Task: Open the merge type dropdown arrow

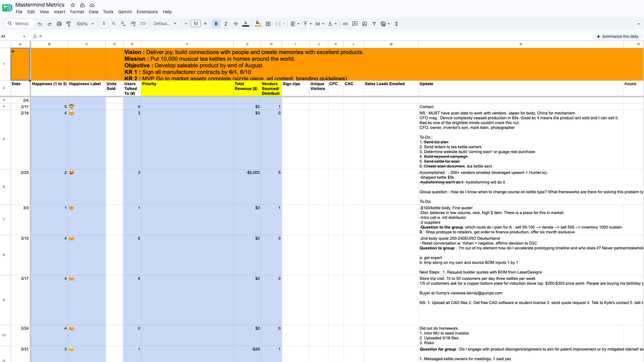Action: pyautogui.click(x=284, y=24)
